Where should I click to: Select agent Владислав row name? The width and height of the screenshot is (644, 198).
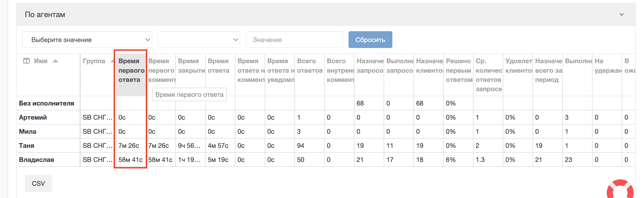coord(37,160)
